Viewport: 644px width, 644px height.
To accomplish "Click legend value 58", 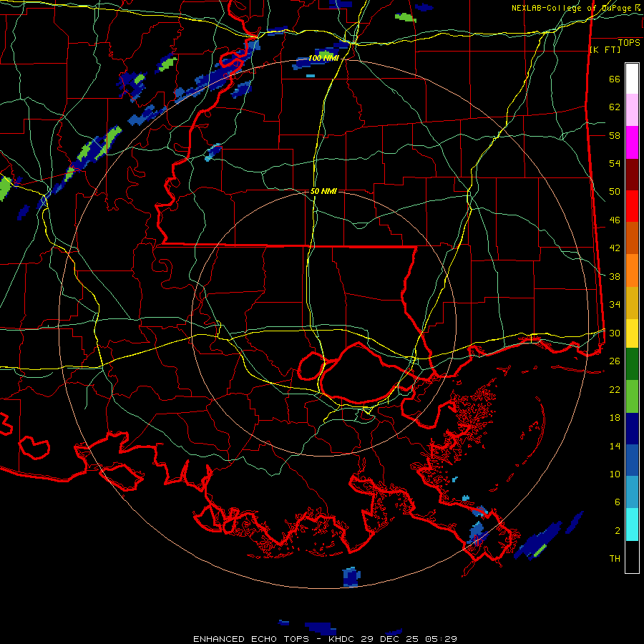I will [615, 135].
